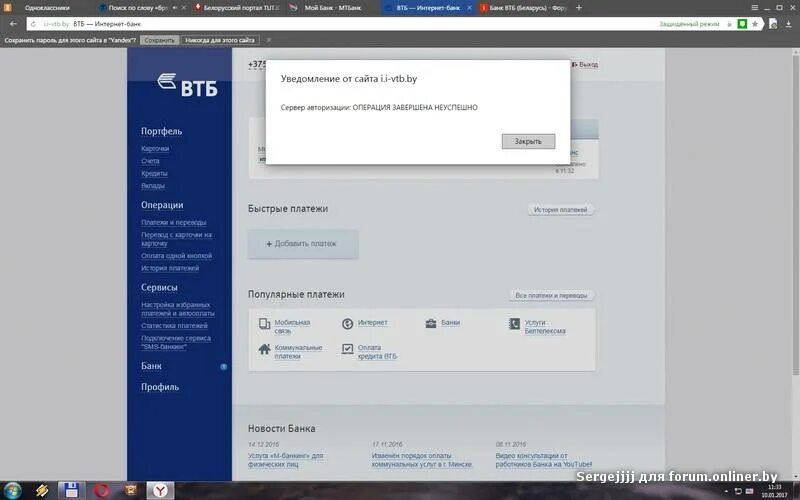This screenshot has height=500, width=800.
Task: Click the Интернет payment icon
Action: [347, 323]
